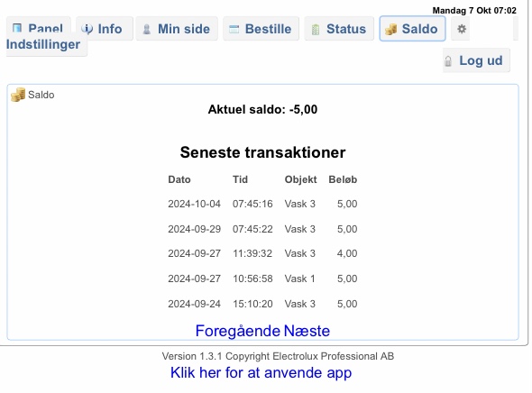Click the Panel tab icon
532x393 pixels.
click(17, 28)
